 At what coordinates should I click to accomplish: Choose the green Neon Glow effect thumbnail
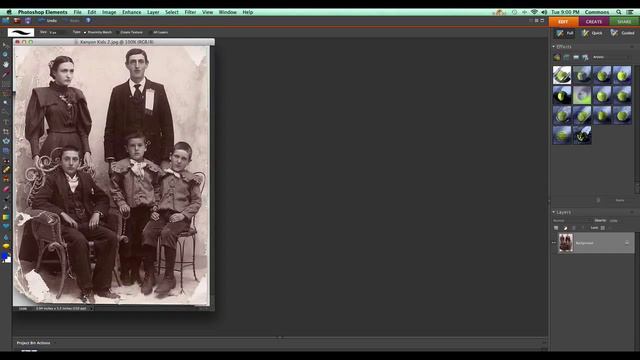pyautogui.click(x=582, y=95)
